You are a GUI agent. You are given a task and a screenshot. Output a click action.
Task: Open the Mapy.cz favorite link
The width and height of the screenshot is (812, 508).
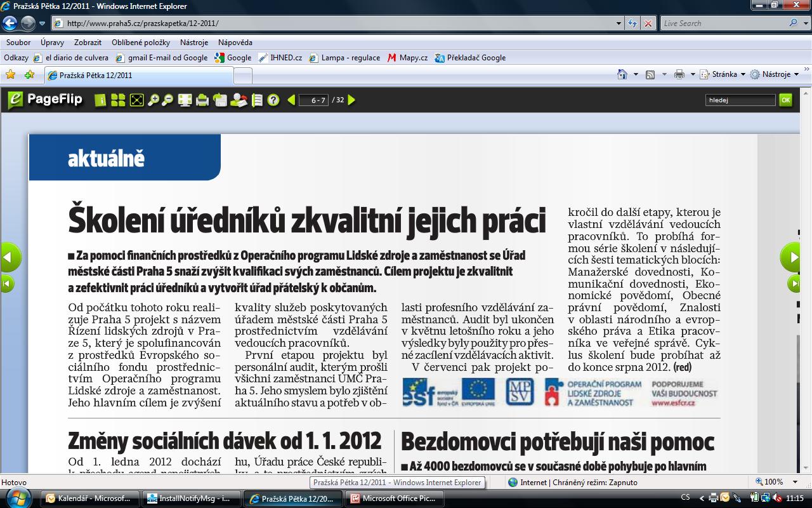coord(407,57)
